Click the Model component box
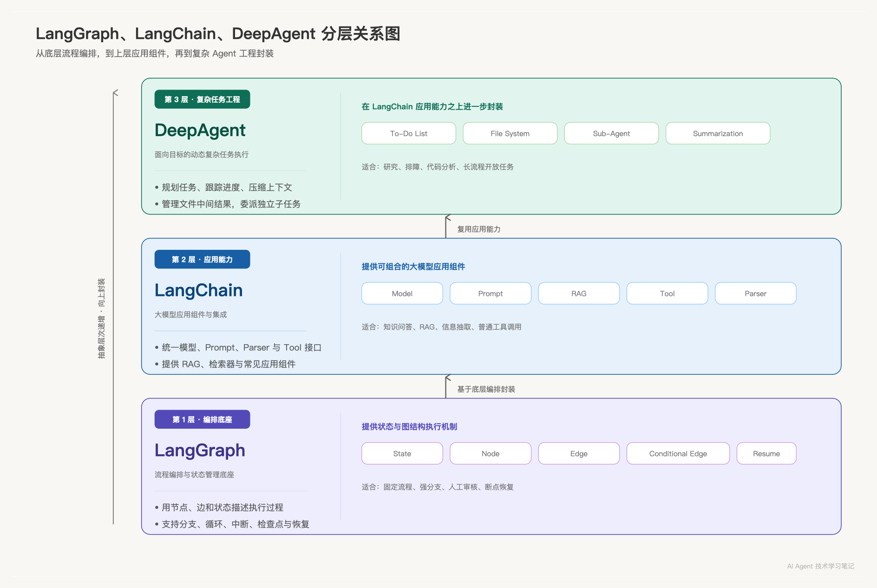877x588 pixels. pyautogui.click(x=402, y=294)
